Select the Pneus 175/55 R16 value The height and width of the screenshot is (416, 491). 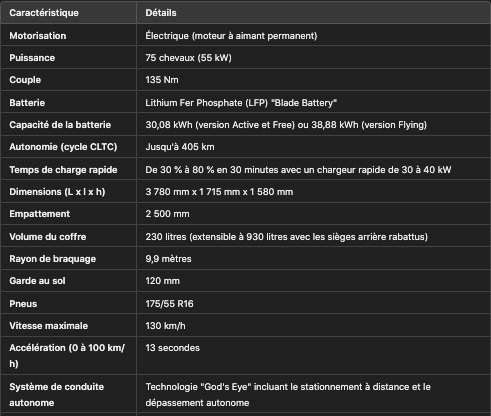click(x=169, y=304)
